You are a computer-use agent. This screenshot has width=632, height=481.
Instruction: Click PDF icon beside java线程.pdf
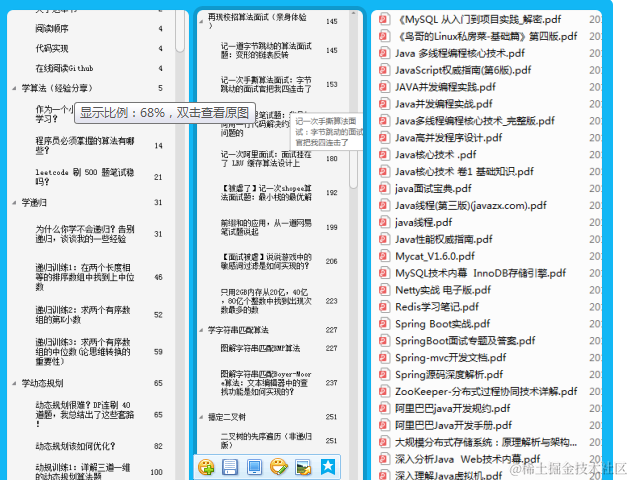point(384,223)
